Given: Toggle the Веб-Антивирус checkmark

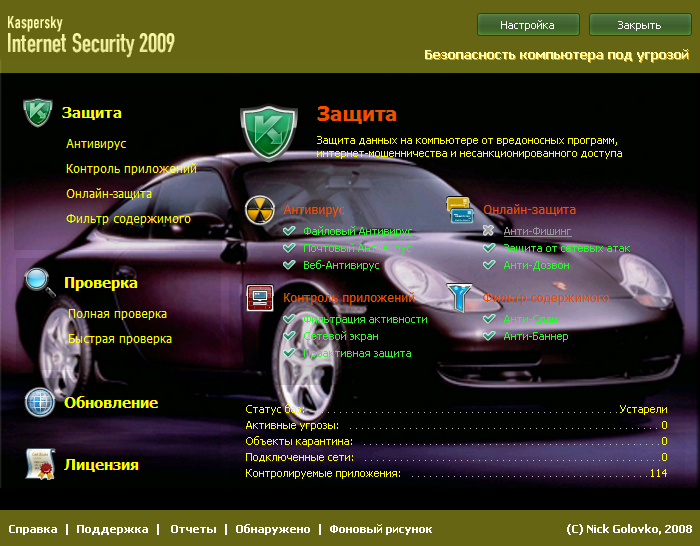Looking at the screenshot, I should pos(289,265).
